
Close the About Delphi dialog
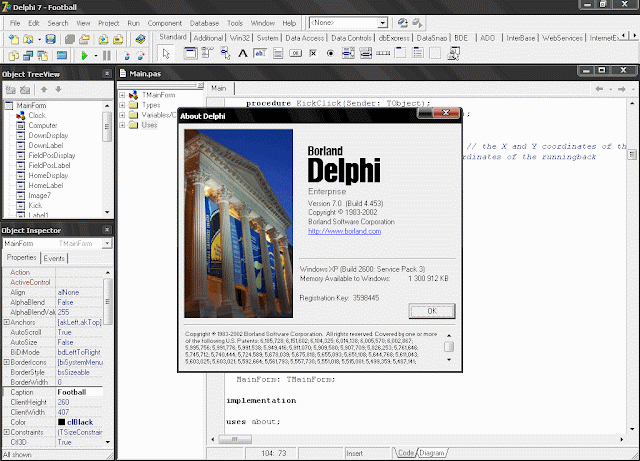[x=446, y=113]
